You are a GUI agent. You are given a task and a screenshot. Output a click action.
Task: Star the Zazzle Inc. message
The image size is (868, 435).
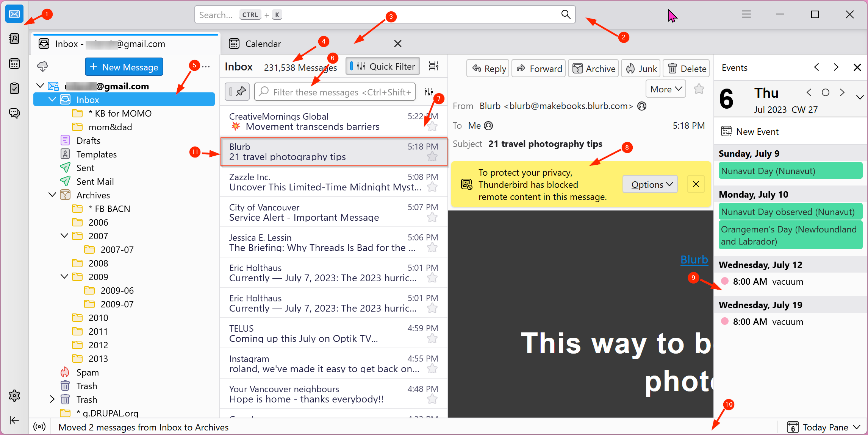click(x=432, y=187)
